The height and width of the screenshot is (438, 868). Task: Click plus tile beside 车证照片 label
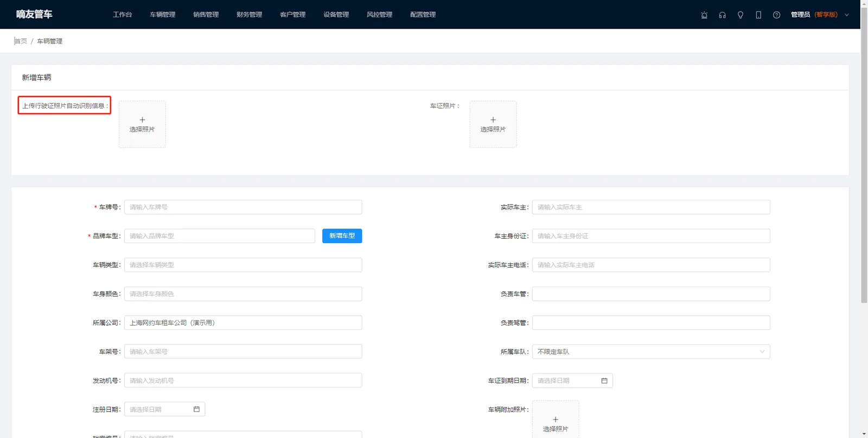493,124
